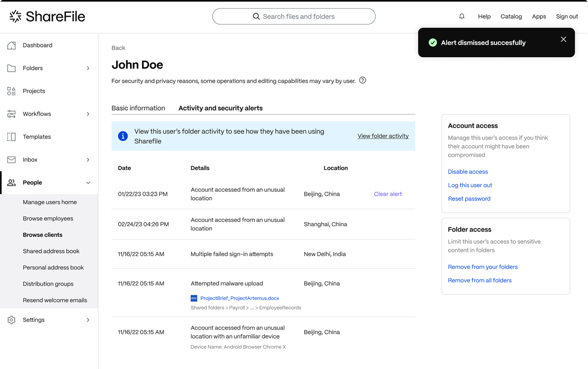Expand the Folders submenu chevron
This screenshot has width=588, height=369.
88,68
